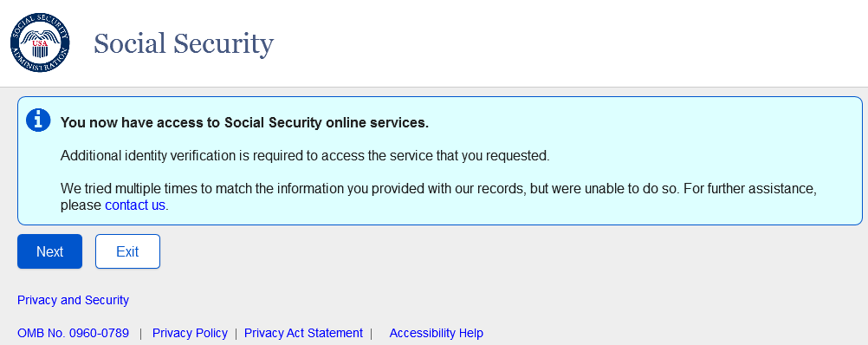Click the red USA text inside seal

click(40, 43)
